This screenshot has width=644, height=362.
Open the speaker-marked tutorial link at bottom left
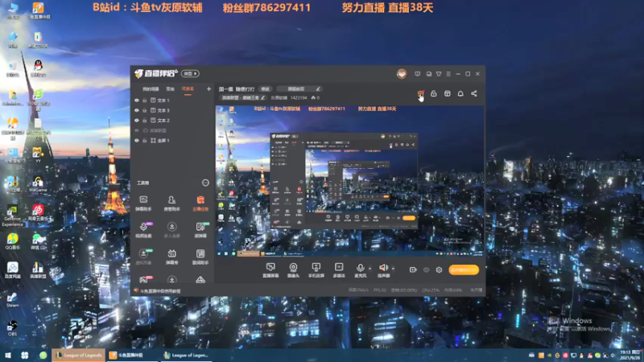(x=157, y=291)
